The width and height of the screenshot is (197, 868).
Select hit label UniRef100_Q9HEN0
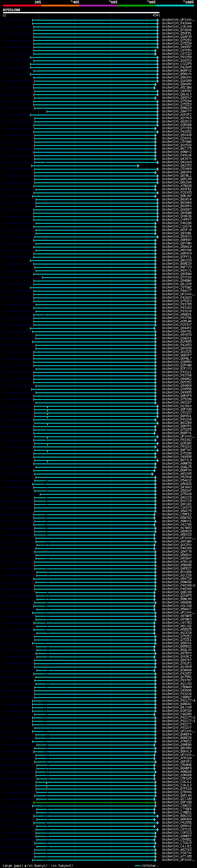tap(177, 745)
